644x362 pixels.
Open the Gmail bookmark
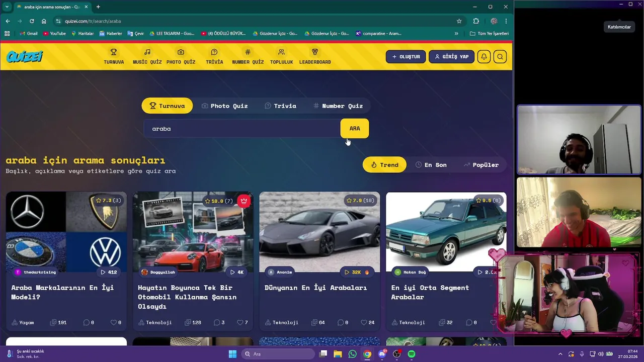click(x=29, y=34)
